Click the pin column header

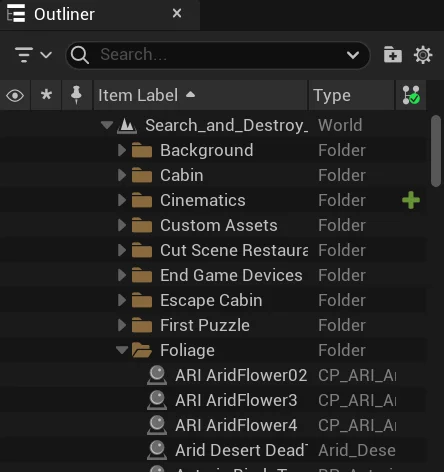[76, 95]
